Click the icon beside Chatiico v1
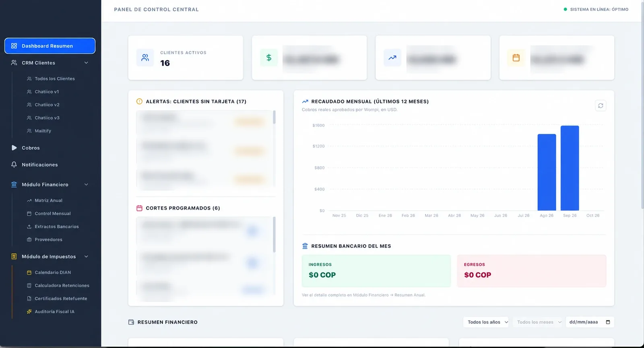The image size is (644, 348). [x=29, y=92]
